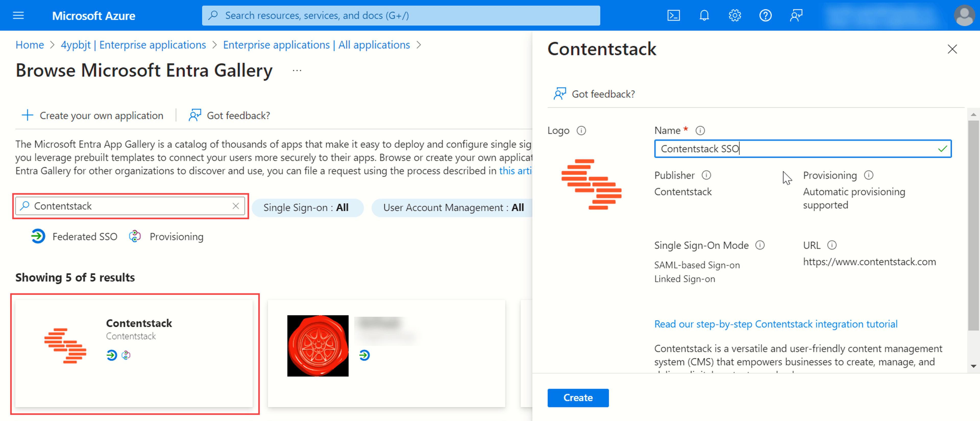Open the User Account Management : All filter

tap(453, 207)
